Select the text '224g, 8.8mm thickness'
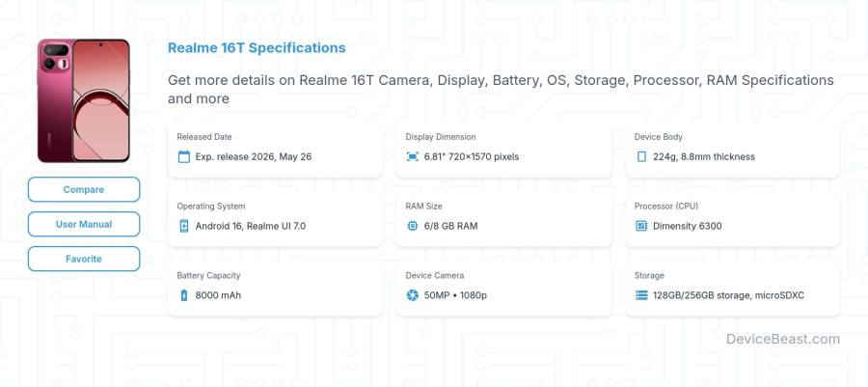Viewport: 868px width, 387px height. point(704,156)
